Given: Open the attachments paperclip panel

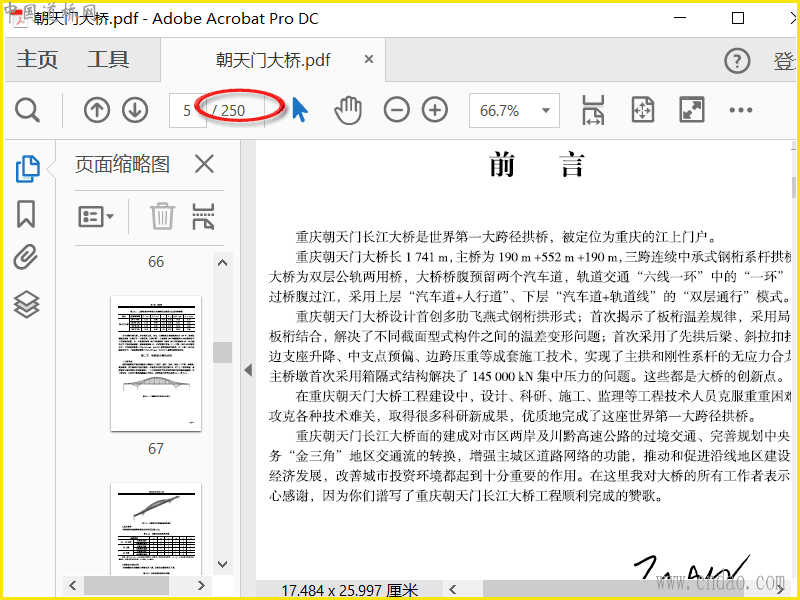Looking at the screenshot, I should click(x=26, y=257).
